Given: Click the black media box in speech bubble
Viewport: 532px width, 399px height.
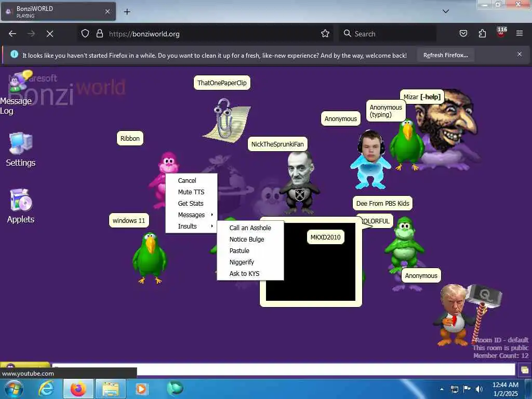Looking at the screenshot, I should [311, 262].
